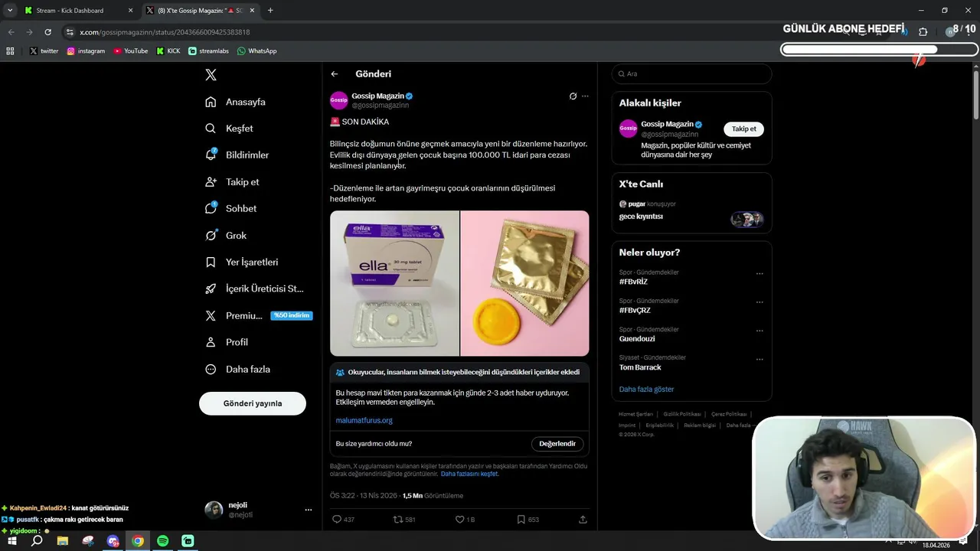
Task: Open more options for #FBvÇRZ trend
Action: point(759,302)
